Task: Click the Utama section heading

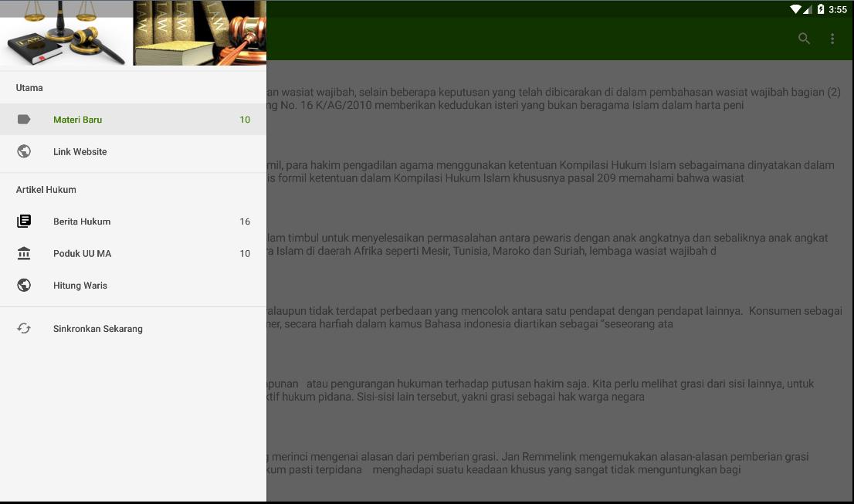Action: click(x=29, y=88)
